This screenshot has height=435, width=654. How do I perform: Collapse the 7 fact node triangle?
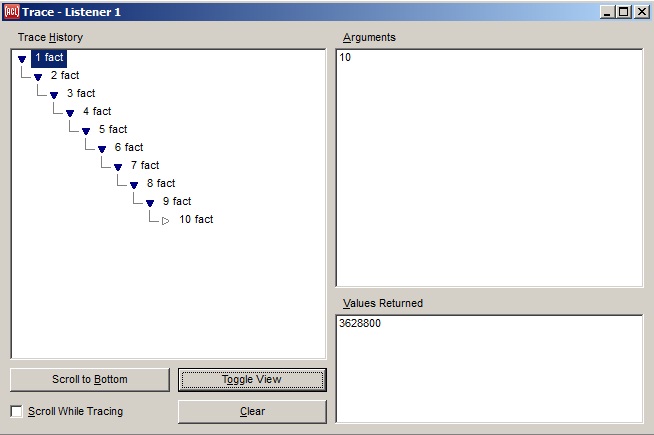118,167
